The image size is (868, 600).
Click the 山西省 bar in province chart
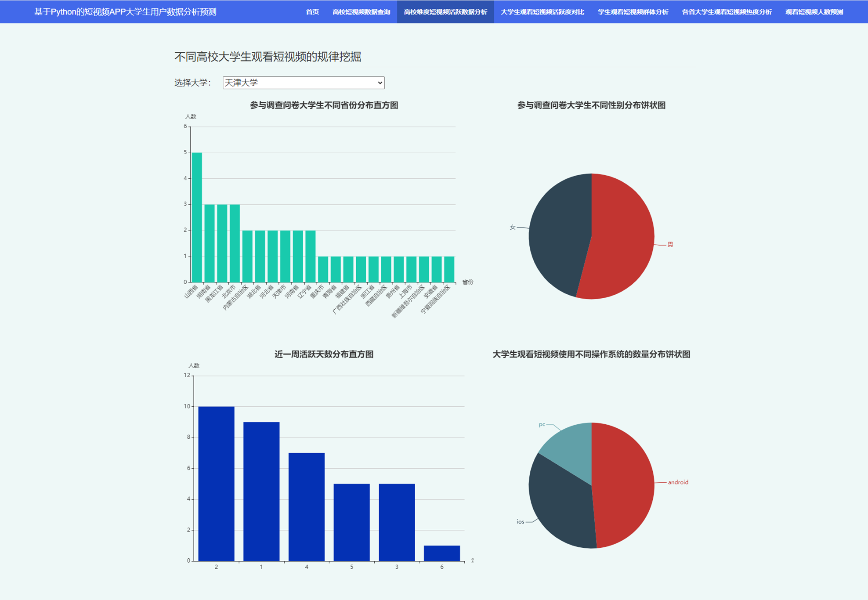coord(197,217)
